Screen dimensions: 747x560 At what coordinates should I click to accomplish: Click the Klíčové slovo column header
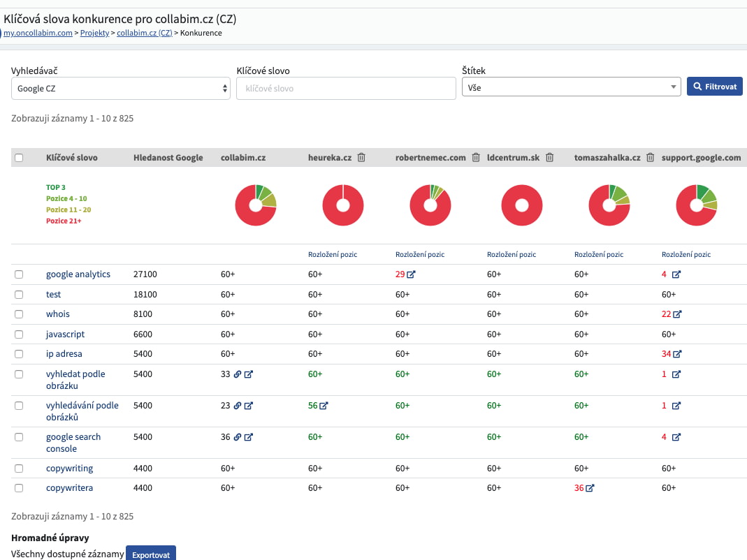[72, 158]
